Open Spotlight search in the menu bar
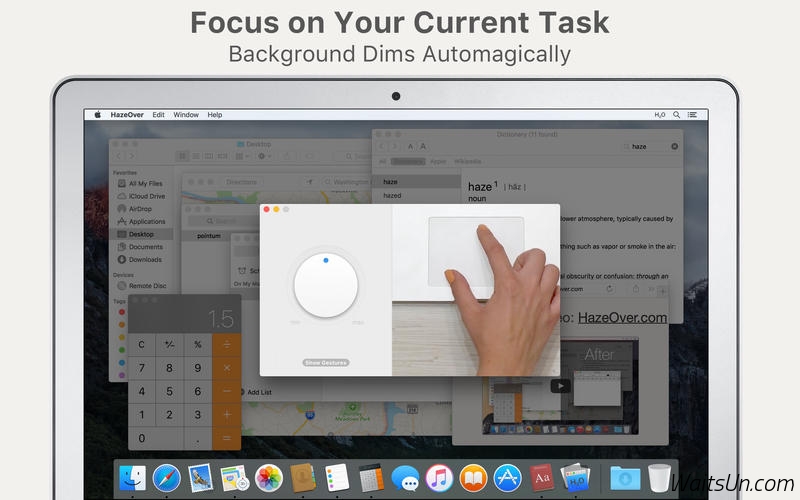 point(676,115)
